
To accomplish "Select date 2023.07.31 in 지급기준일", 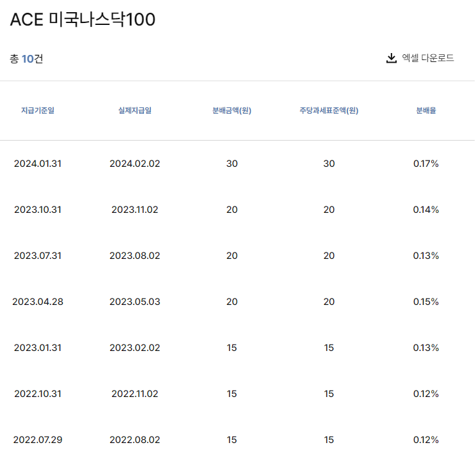I will pyautogui.click(x=38, y=256).
